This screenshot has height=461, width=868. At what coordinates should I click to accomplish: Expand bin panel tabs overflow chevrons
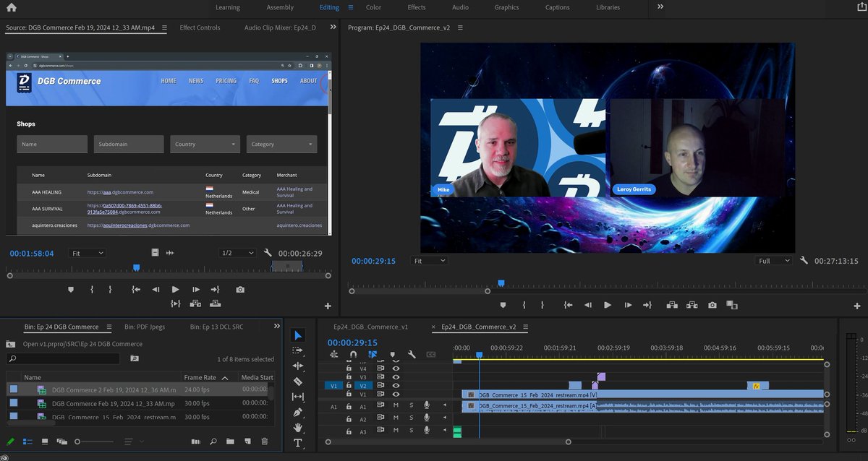pyautogui.click(x=276, y=327)
